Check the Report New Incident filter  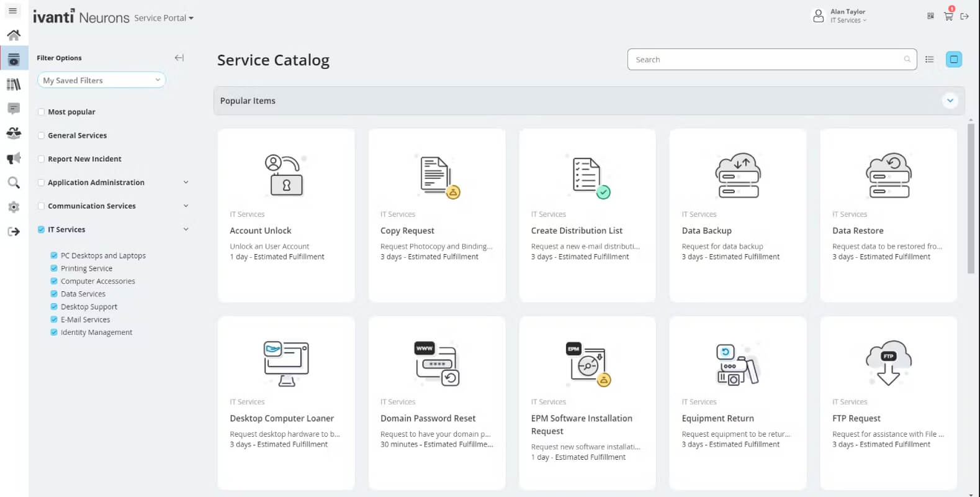41,159
